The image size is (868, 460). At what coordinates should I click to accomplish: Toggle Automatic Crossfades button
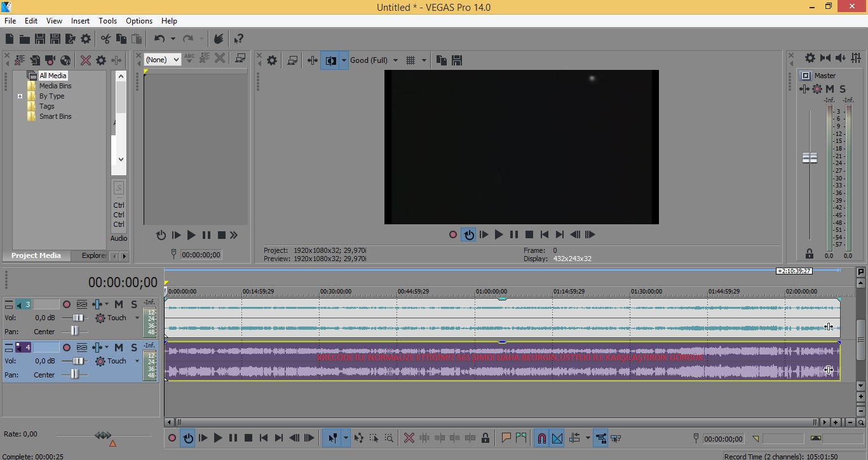[x=557, y=438]
